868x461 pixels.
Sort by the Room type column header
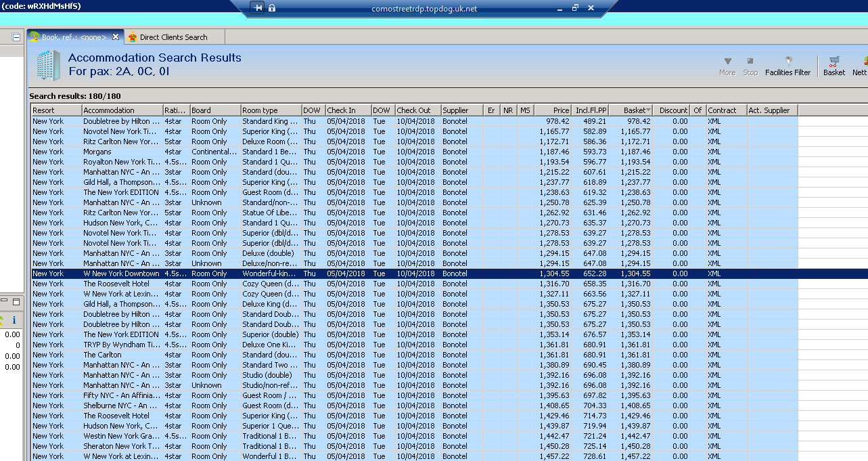pyautogui.click(x=271, y=110)
